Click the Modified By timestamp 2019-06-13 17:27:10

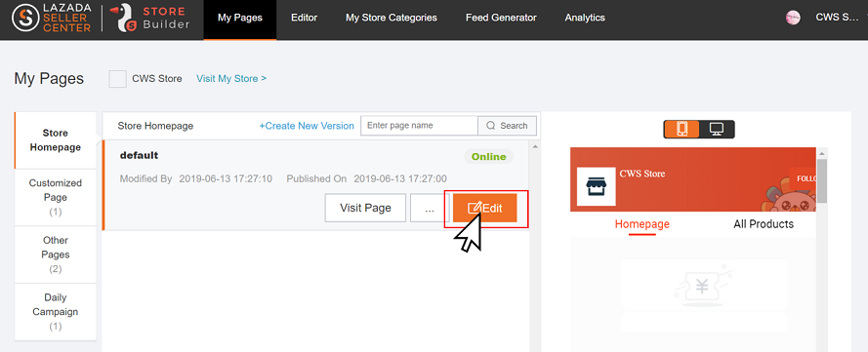tap(226, 179)
